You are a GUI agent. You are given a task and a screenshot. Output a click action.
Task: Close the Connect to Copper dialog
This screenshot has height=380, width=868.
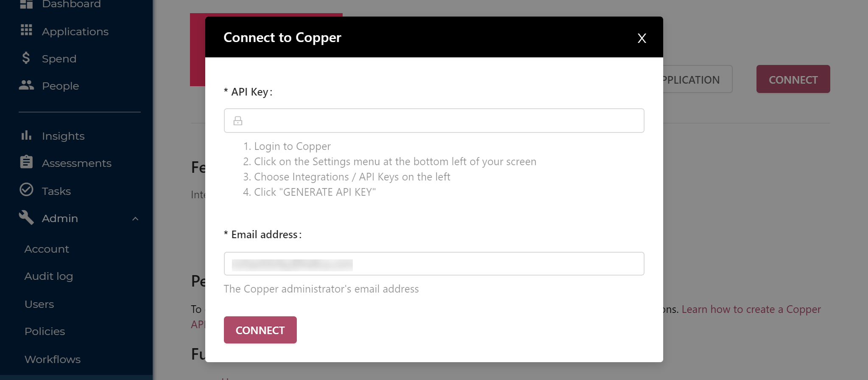[x=642, y=38]
